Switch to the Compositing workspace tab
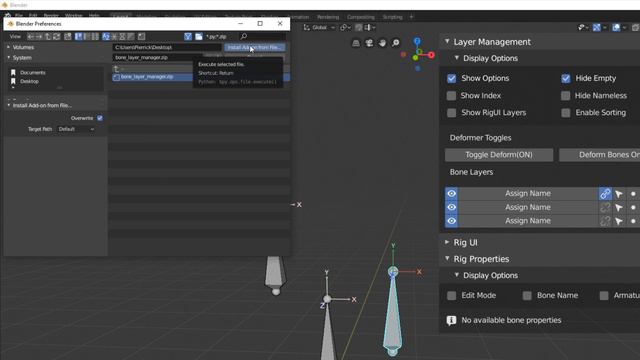The width and height of the screenshot is (640, 360). [360, 17]
